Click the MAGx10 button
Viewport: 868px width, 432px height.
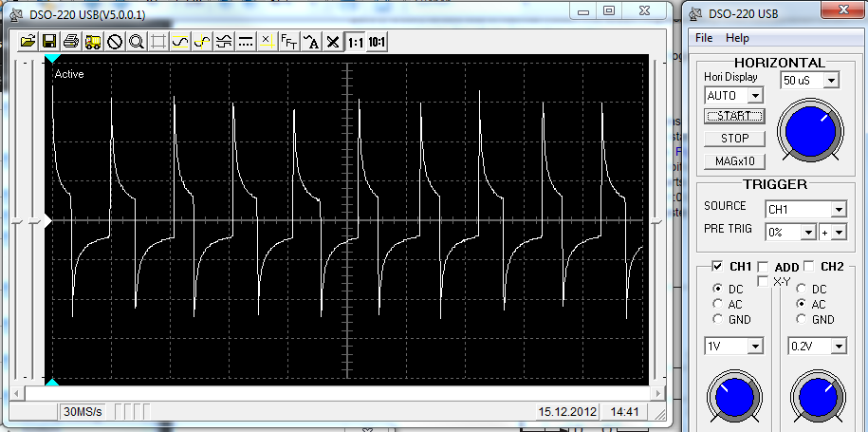734,161
